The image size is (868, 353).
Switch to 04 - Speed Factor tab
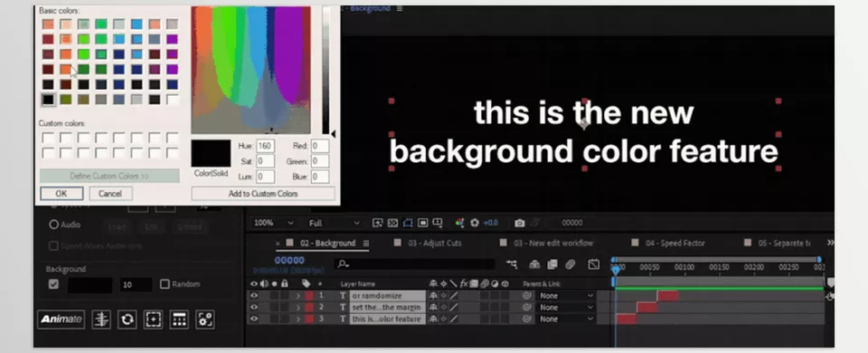675,243
